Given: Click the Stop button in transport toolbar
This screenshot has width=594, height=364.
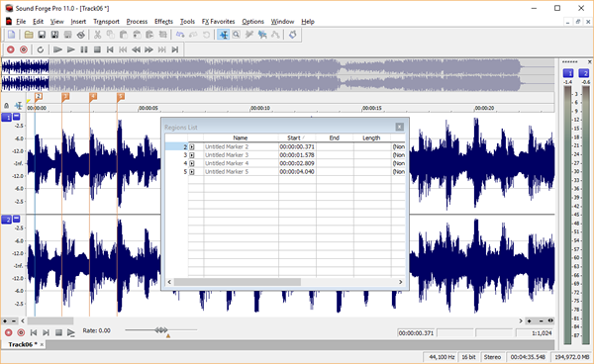Looking at the screenshot, I should coord(97,49).
